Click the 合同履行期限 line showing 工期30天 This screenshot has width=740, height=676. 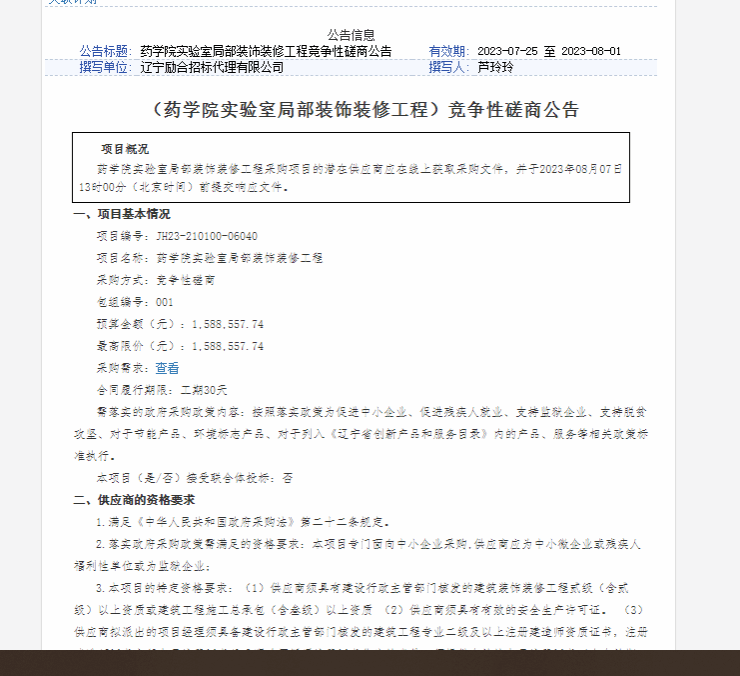coord(162,390)
